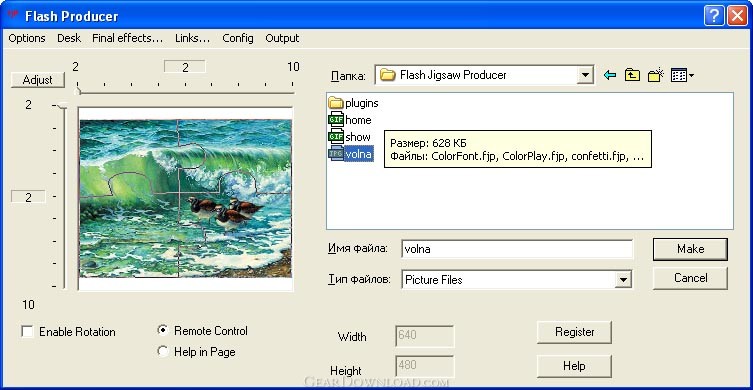Create a new folder icon

tap(656, 75)
